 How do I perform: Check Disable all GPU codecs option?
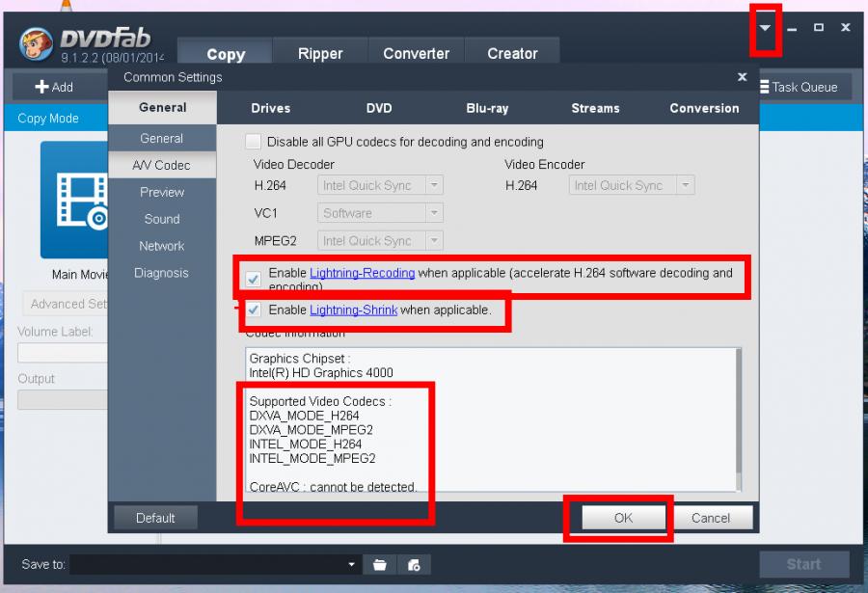[253, 142]
